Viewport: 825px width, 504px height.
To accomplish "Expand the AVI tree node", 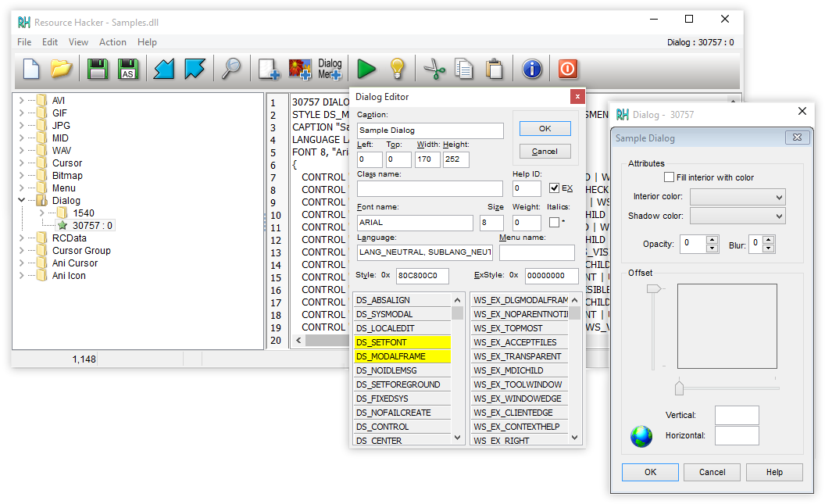I will pyautogui.click(x=22, y=100).
